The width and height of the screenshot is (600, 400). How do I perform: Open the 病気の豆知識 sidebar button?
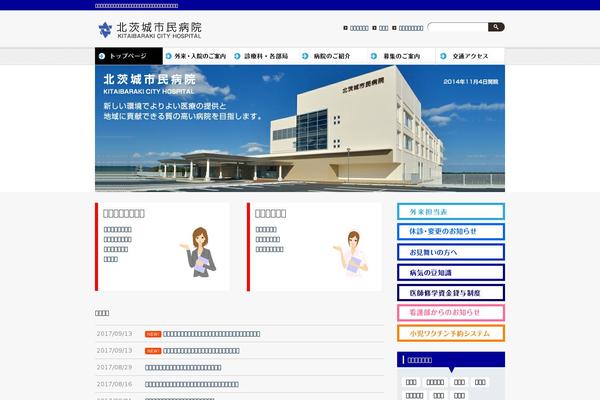pos(451,273)
